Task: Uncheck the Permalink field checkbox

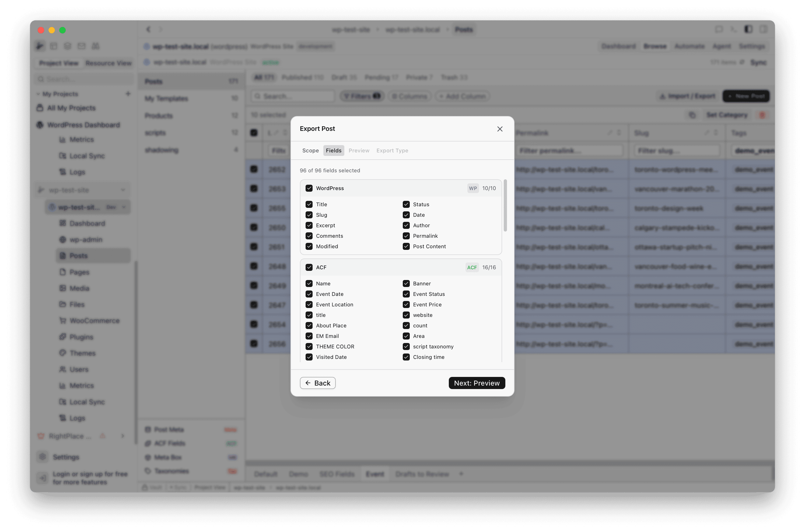Action: (x=406, y=236)
